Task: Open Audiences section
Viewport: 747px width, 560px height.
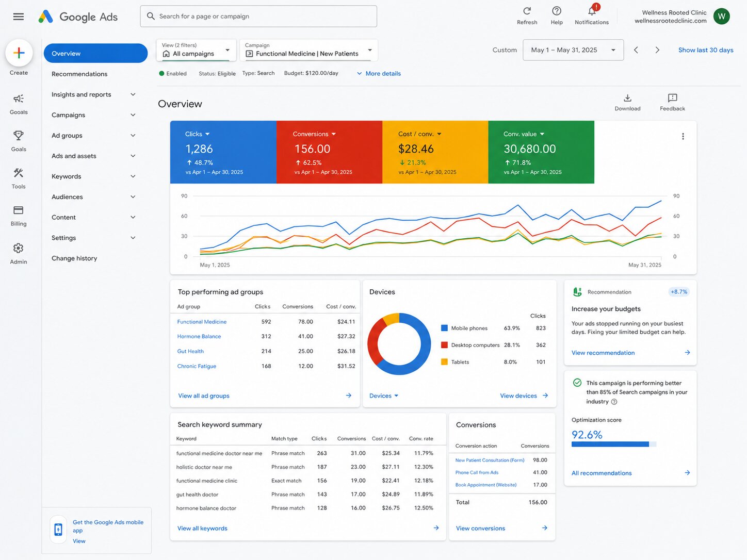Action: point(94,197)
